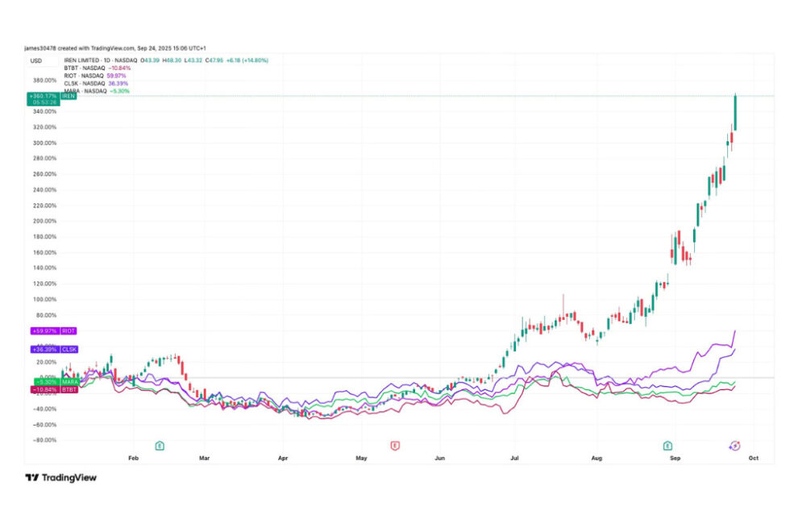The height and width of the screenshot is (532, 798).
Task: Click the TradingView logo
Action: pyautogui.click(x=60, y=477)
